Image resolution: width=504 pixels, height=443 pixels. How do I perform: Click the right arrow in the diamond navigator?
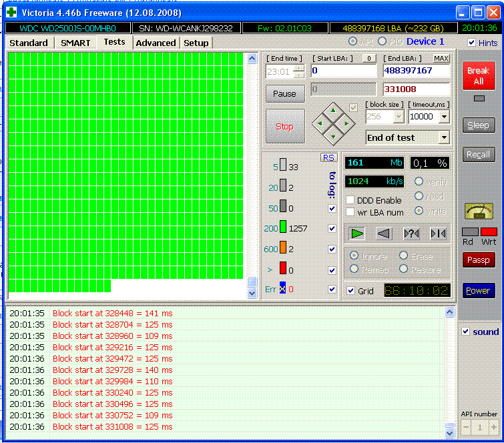coord(346,123)
